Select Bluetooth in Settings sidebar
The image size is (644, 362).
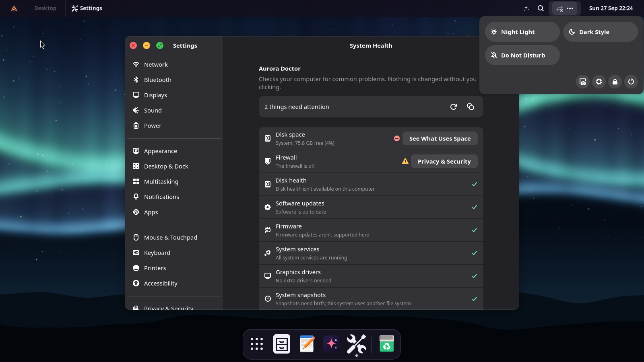point(174,80)
